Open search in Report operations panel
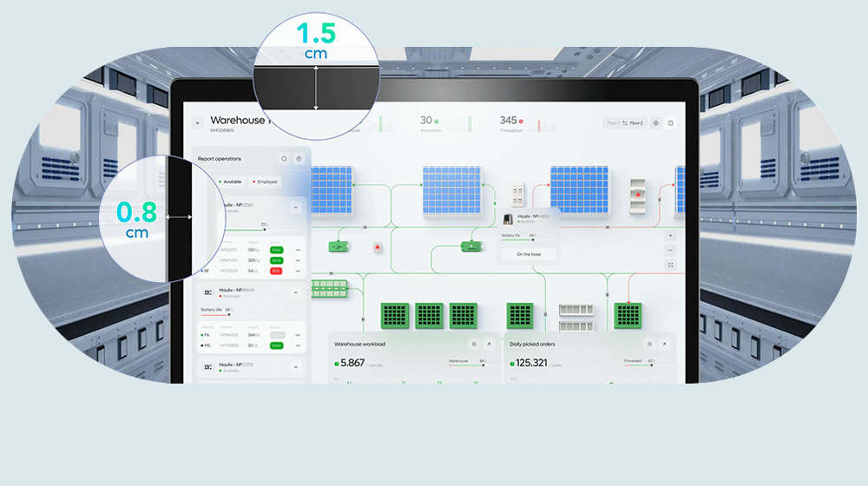The image size is (868, 486). coord(283,159)
